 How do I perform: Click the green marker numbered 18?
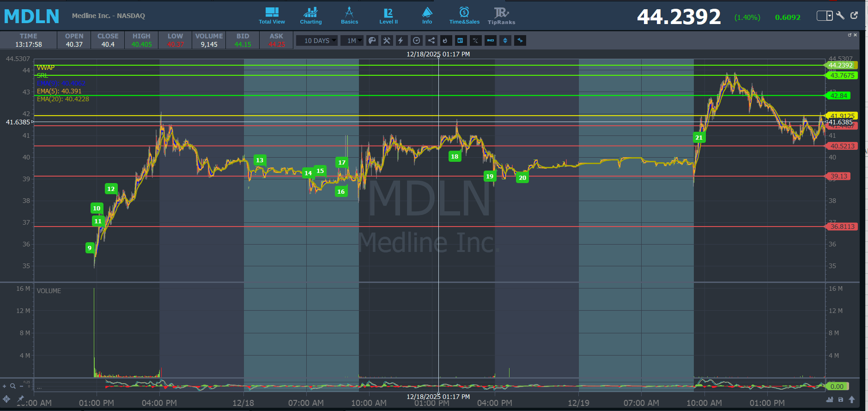click(455, 156)
